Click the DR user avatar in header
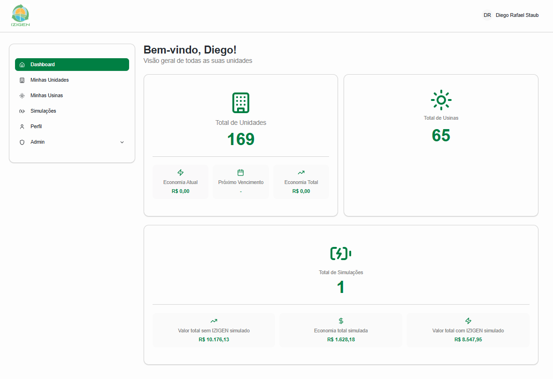This screenshot has width=553, height=392. click(487, 15)
